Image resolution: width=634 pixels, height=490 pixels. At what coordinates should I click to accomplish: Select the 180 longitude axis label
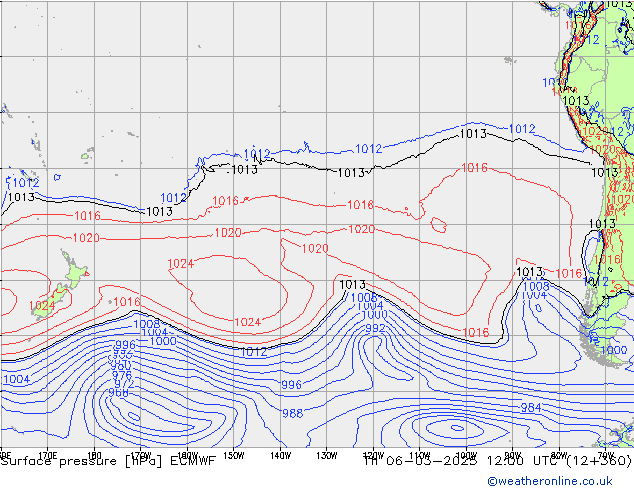[x=94, y=455]
